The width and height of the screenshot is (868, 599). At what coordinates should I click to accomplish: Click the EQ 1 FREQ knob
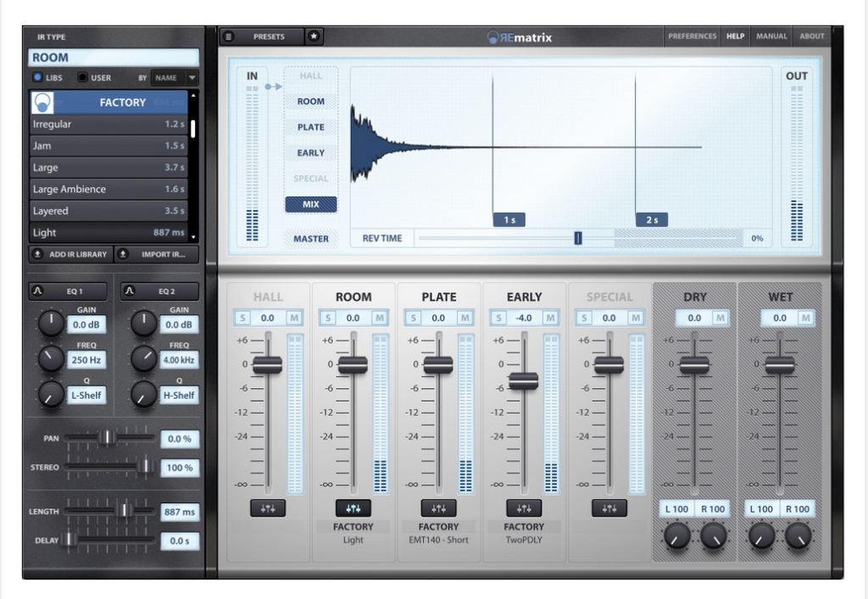point(51,358)
